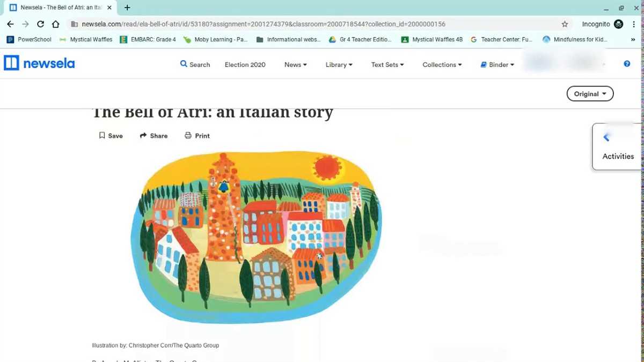Click the address bar URL
644x362 pixels.
[264, 24]
